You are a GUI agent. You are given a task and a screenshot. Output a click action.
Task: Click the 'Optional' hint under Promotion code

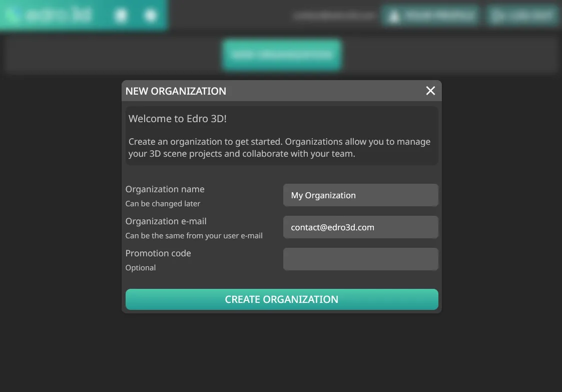(x=141, y=268)
